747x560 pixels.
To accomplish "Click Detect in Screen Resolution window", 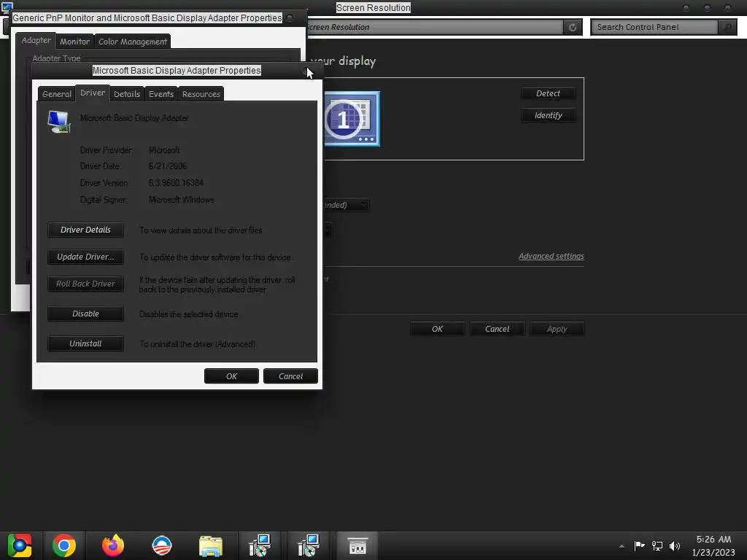I will 549,93.
